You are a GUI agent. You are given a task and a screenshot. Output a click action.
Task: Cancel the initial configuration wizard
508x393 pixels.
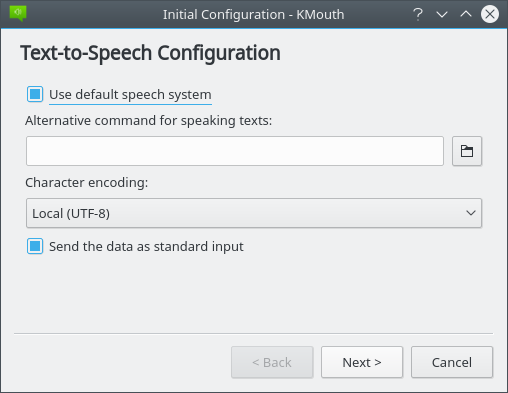[452, 362]
